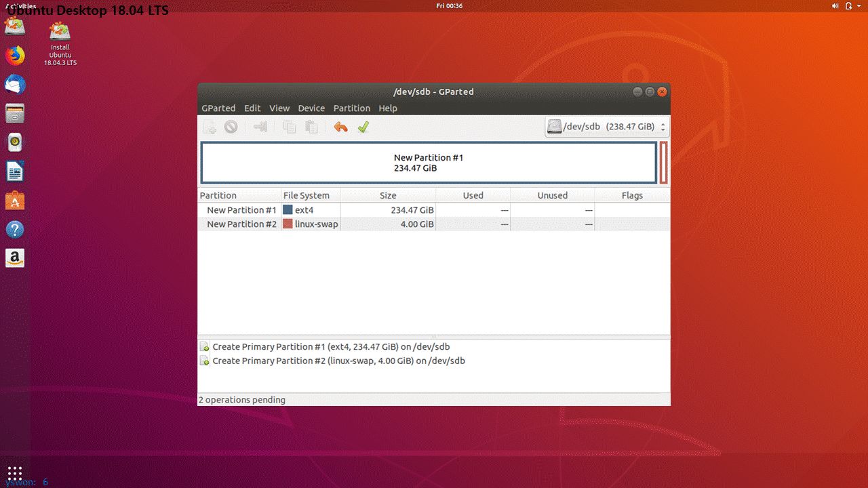The height and width of the screenshot is (488, 868).
Task: Click the Resize/Move toolbar icon
Action: (260, 127)
